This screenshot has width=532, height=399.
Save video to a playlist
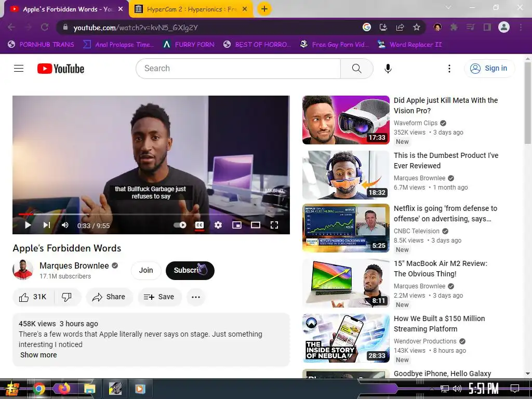tap(159, 297)
